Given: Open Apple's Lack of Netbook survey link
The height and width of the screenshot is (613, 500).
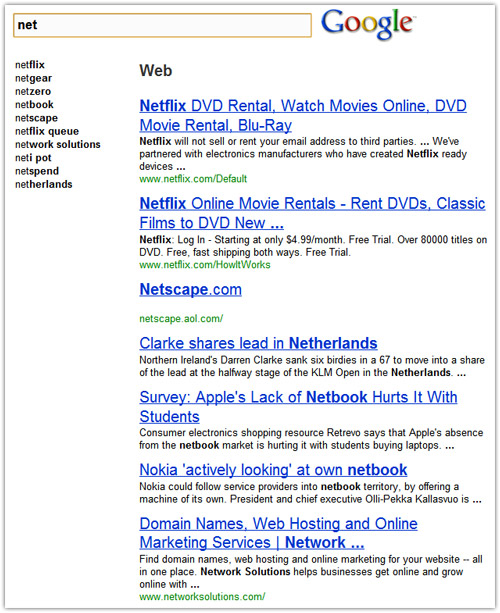Looking at the screenshot, I should pos(298,407).
